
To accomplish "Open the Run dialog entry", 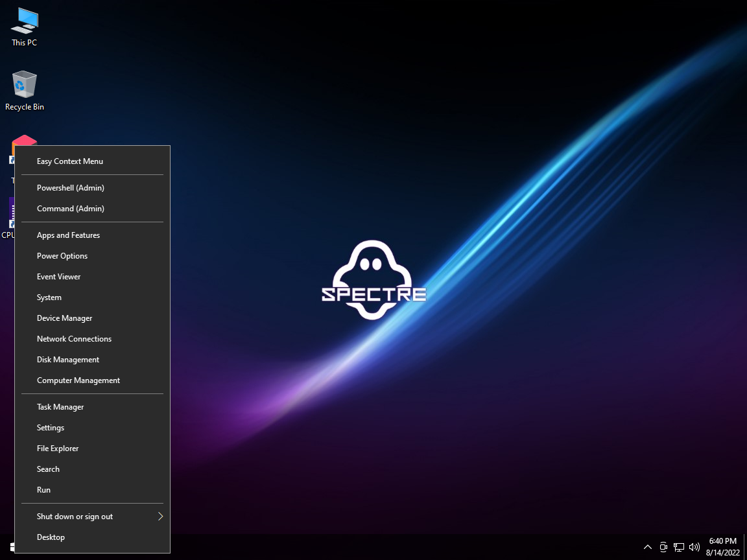I will [x=93, y=490].
